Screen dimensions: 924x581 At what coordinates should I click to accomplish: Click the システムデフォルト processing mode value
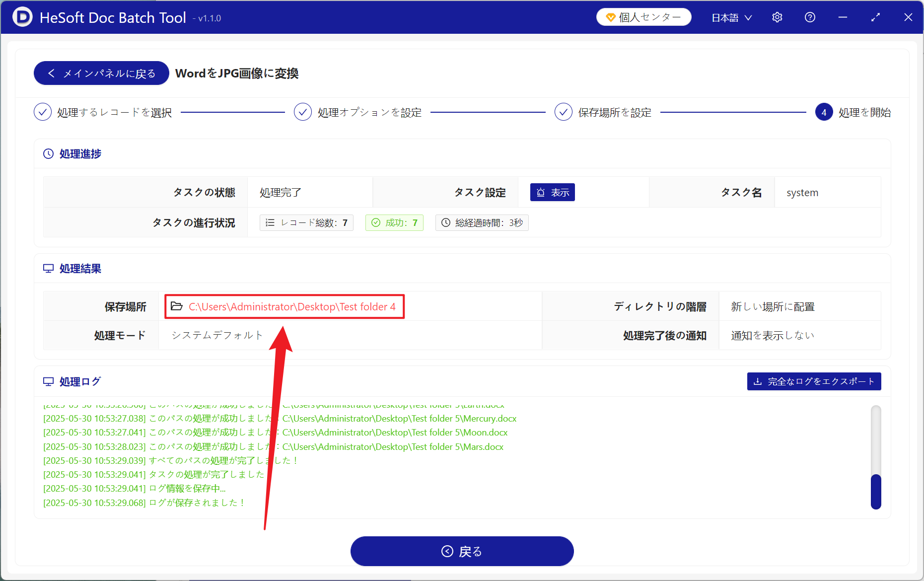[x=217, y=335]
